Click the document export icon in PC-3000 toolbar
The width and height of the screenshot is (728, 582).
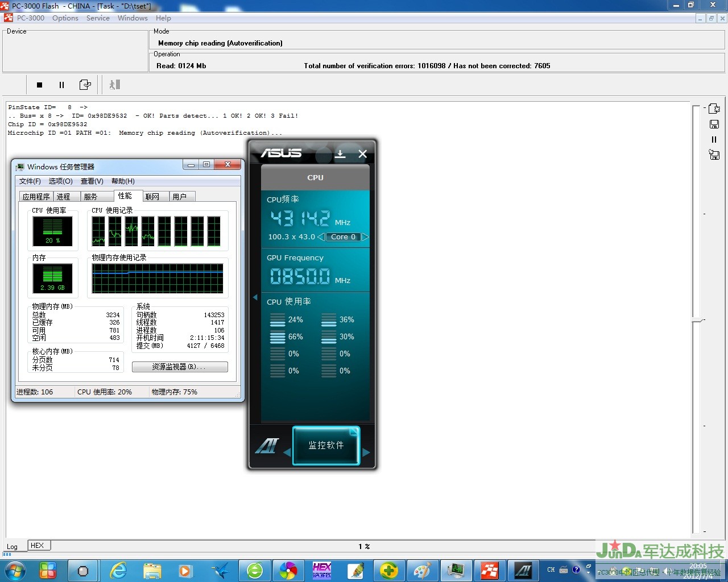click(85, 85)
